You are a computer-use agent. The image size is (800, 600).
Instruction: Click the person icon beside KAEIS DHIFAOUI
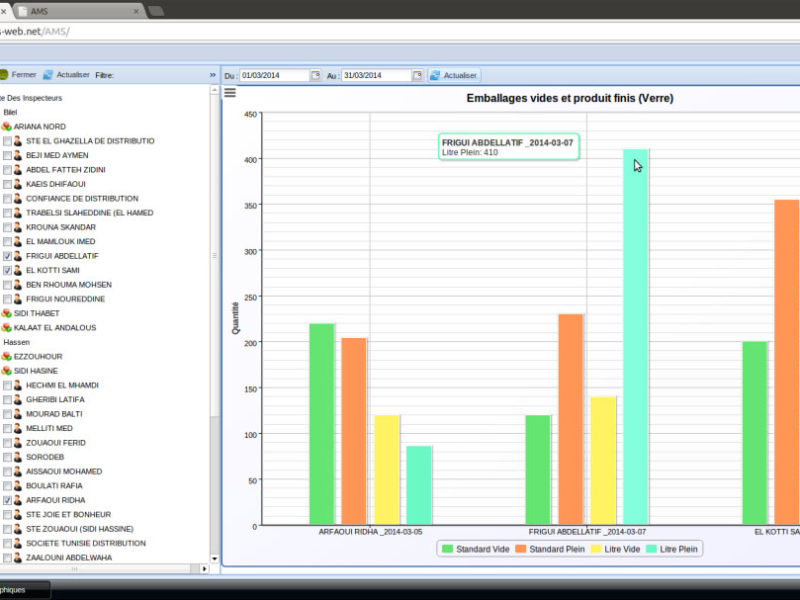pos(18,184)
